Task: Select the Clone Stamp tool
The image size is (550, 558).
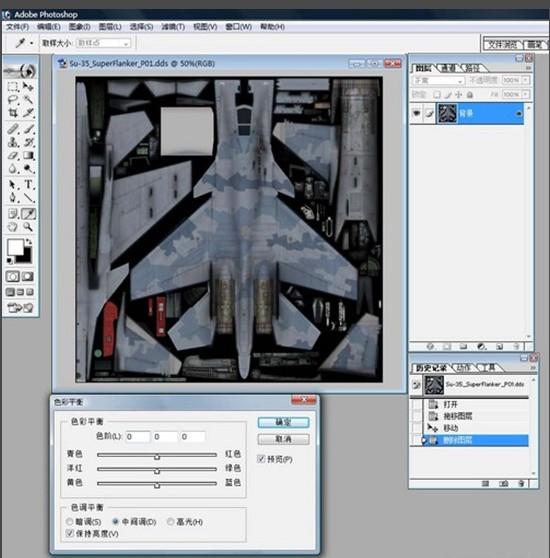Action: (13, 142)
